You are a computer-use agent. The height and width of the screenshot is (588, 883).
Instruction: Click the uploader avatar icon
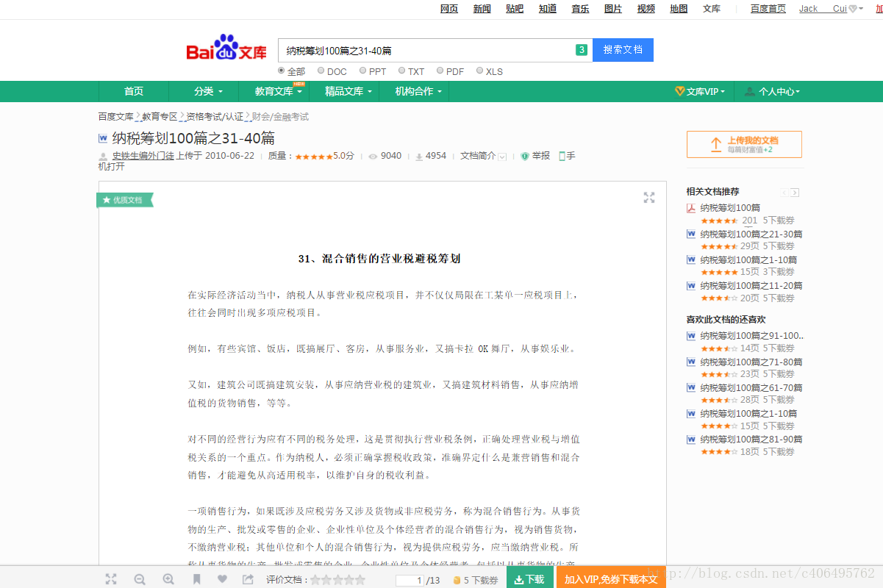pos(103,156)
